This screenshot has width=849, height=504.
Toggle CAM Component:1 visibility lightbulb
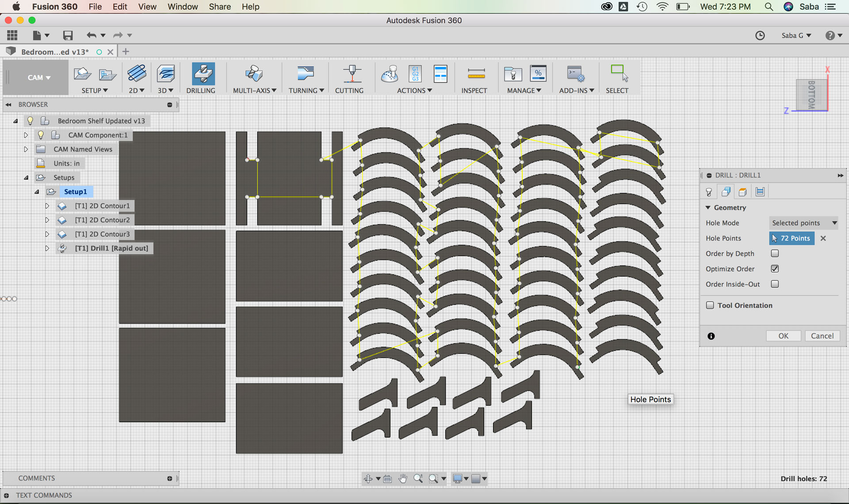pos(41,135)
